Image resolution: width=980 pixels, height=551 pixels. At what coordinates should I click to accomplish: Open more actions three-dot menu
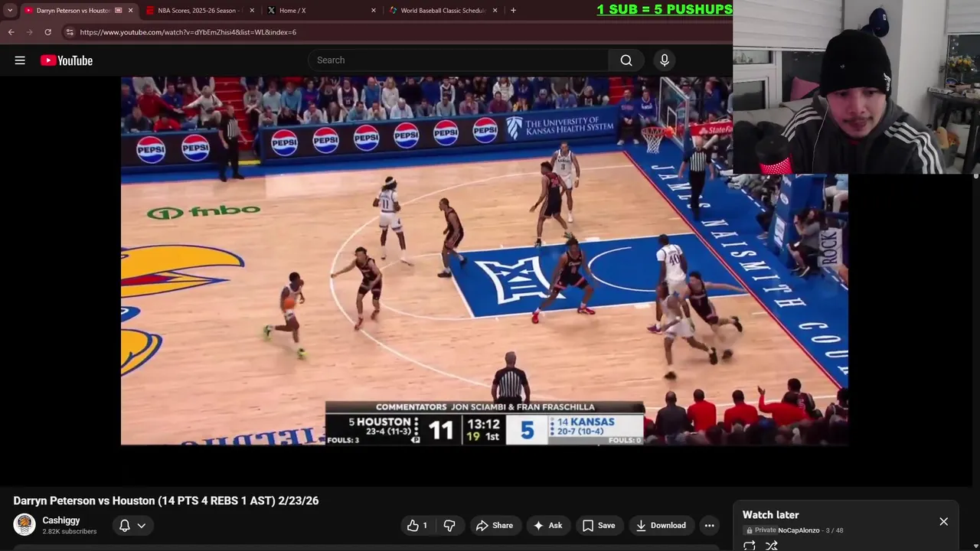click(x=710, y=526)
